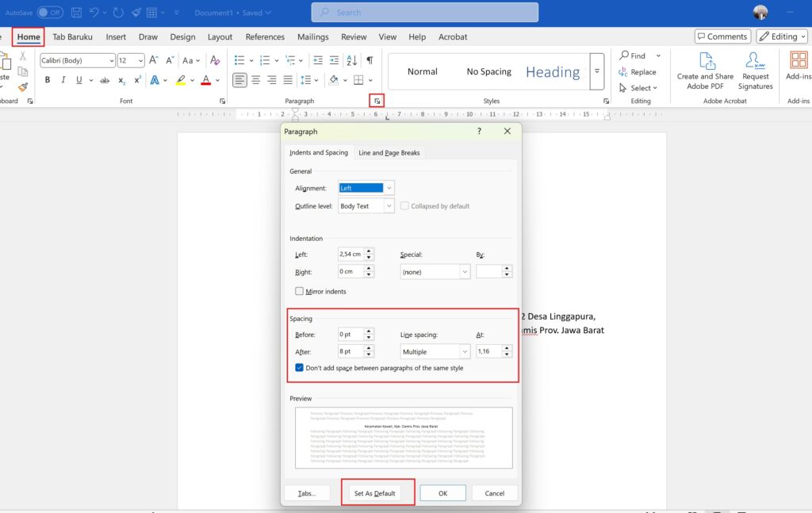Open the Select dropdown in Editing group
This screenshot has height=513, width=812.
638,88
